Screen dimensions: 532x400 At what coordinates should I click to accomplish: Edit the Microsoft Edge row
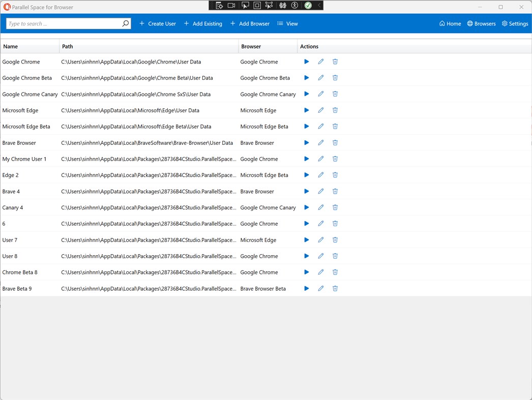click(320, 110)
